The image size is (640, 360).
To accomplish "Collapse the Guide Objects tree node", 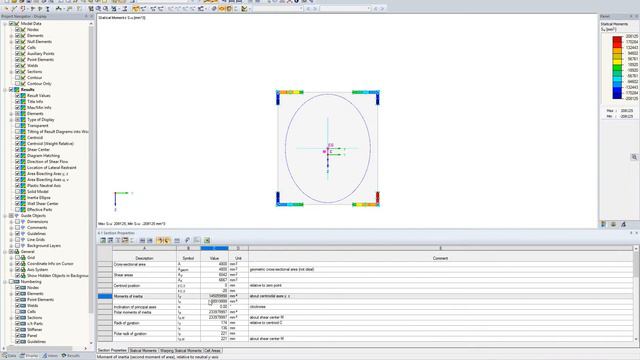I will [5, 216].
